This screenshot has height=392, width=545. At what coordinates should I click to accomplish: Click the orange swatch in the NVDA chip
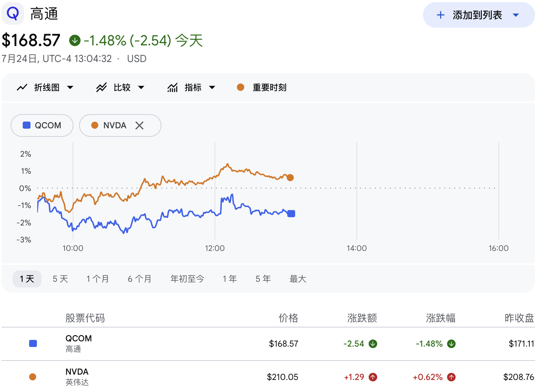click(95, 125)
